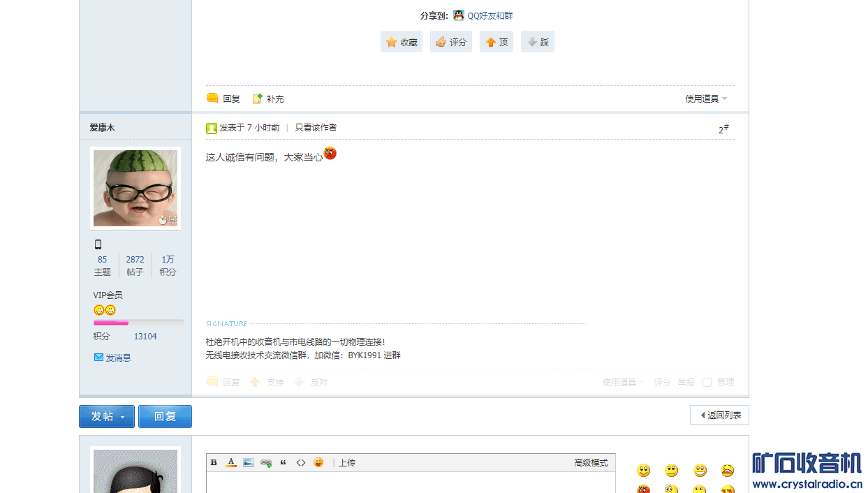The width and height of the screenshot is (868, 493).
Task: Click in the quick reply text area
Action: [x=411, y=483]
